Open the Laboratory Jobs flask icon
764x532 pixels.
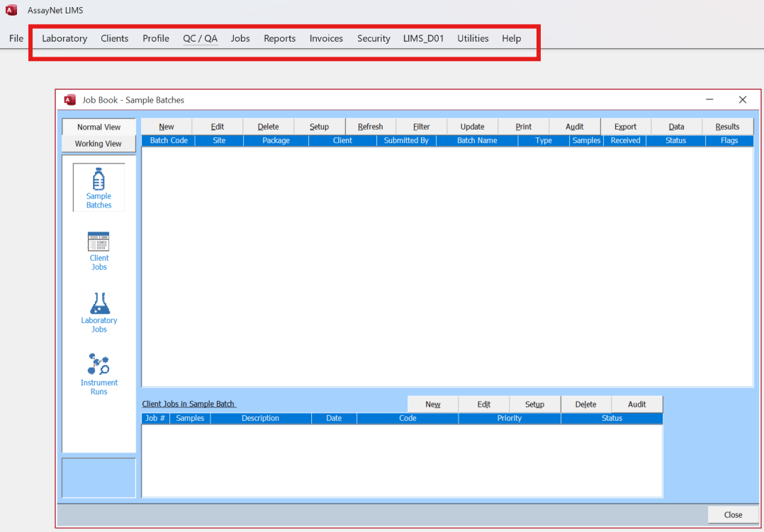(99, 312)
